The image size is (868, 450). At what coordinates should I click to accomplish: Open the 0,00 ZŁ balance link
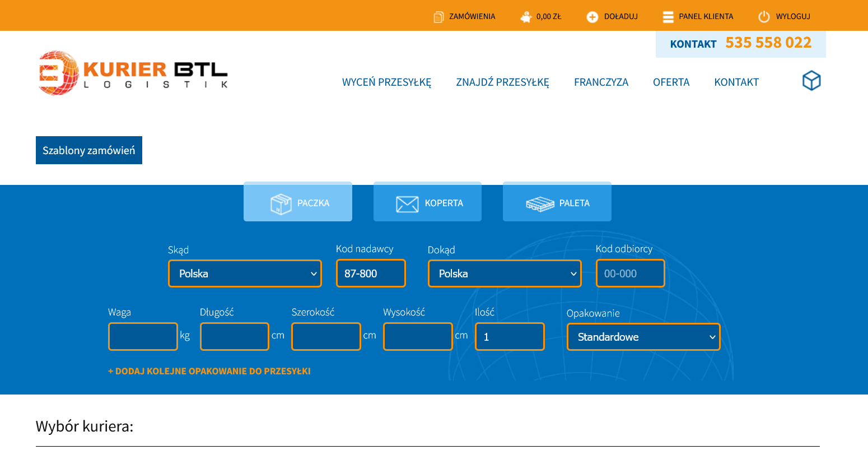click(x=549, y=17)
